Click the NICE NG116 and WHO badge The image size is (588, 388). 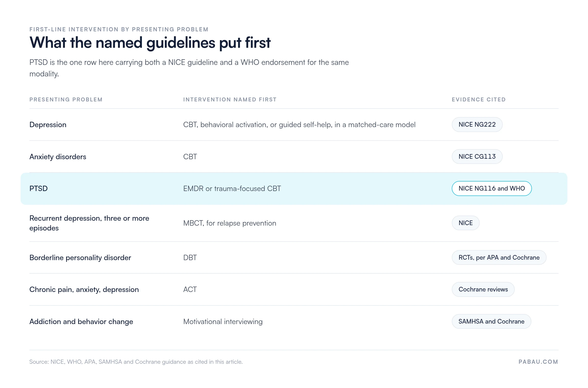click(x=491, y=188)
